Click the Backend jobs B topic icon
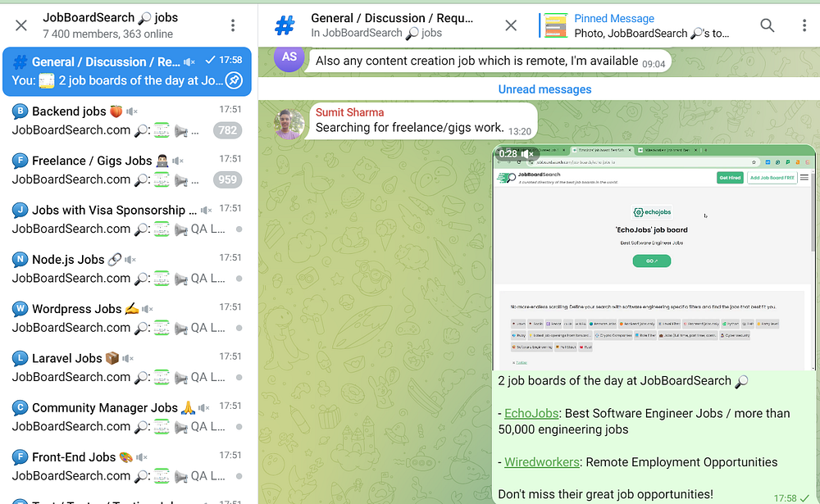This screenshot has width=820, height=504. 20,111
